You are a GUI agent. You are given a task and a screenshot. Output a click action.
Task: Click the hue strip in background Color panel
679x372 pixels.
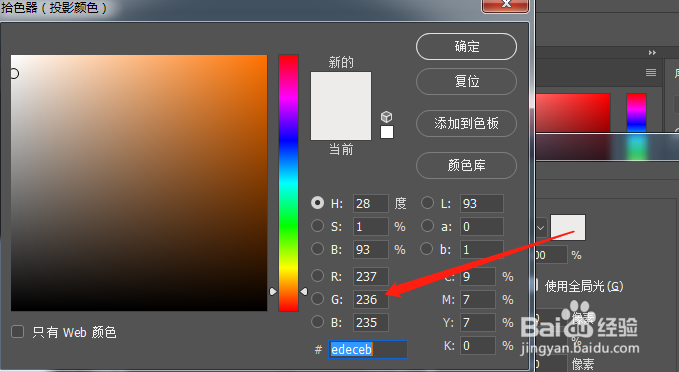point(636,113)
